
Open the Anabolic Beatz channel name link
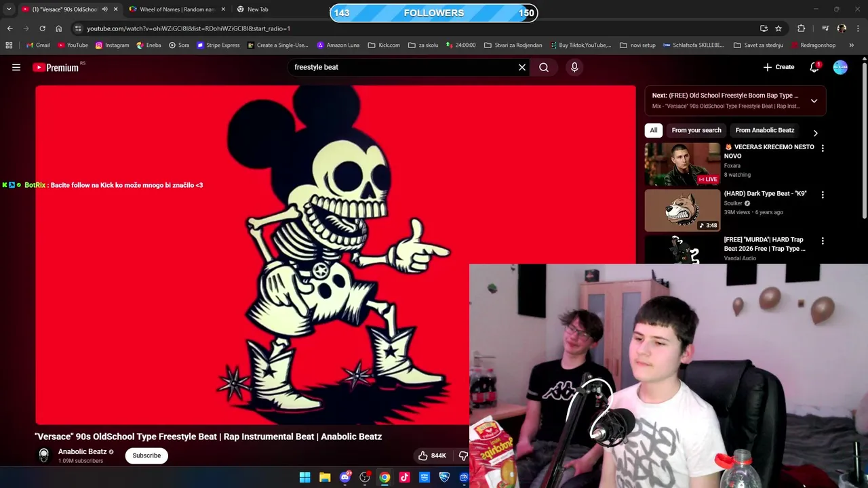[x=82, y=451]
